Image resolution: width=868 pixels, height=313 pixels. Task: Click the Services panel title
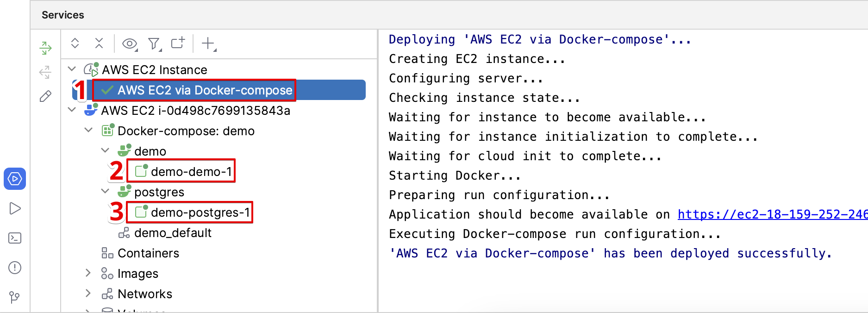click(62, 15)
